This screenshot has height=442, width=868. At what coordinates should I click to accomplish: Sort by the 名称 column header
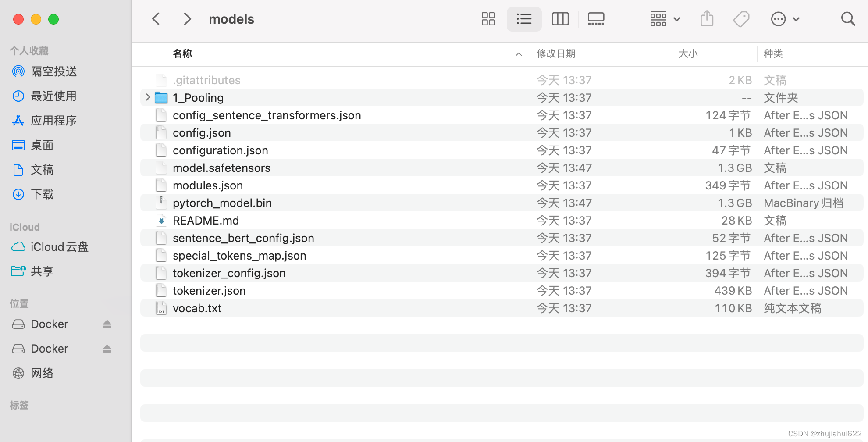click(182, 53)
